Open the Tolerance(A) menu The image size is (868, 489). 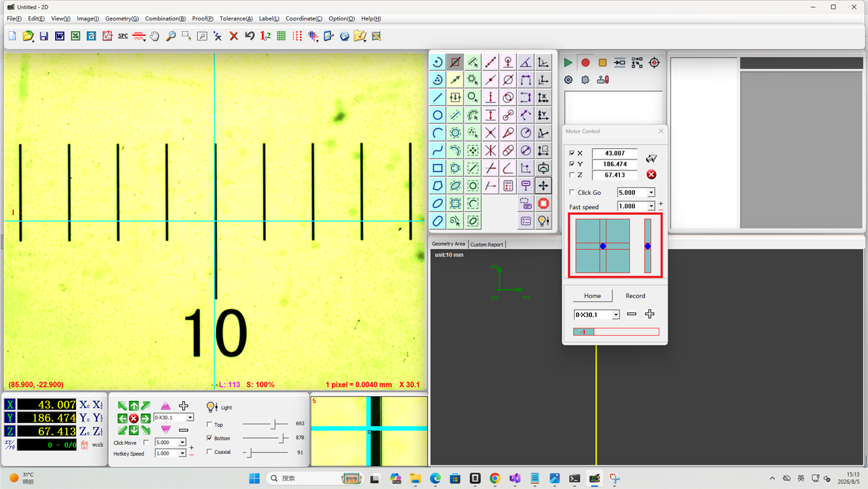click(x=236, y=19)
